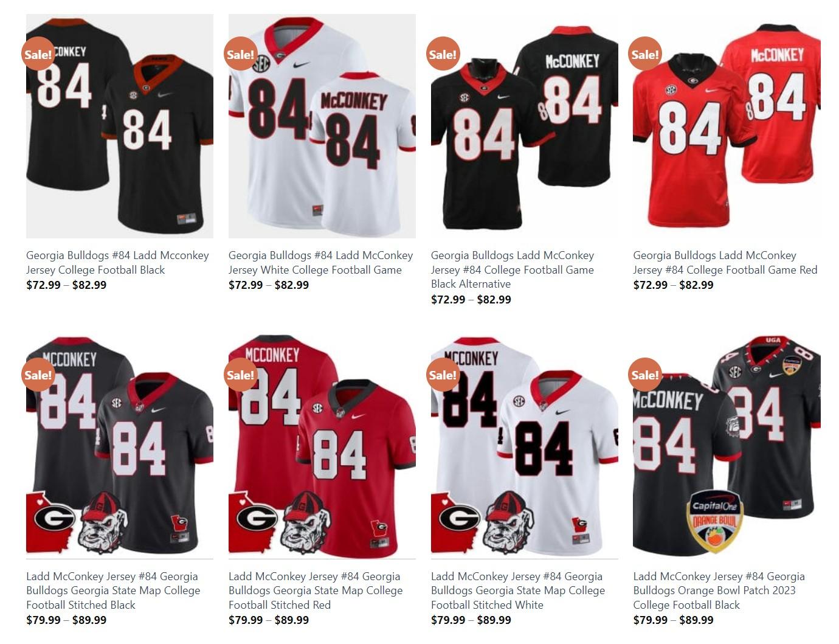Viewport: 839px width, 644px height.
Task: Open the Game Red jersey product image
Action: (x=727, y=126)
